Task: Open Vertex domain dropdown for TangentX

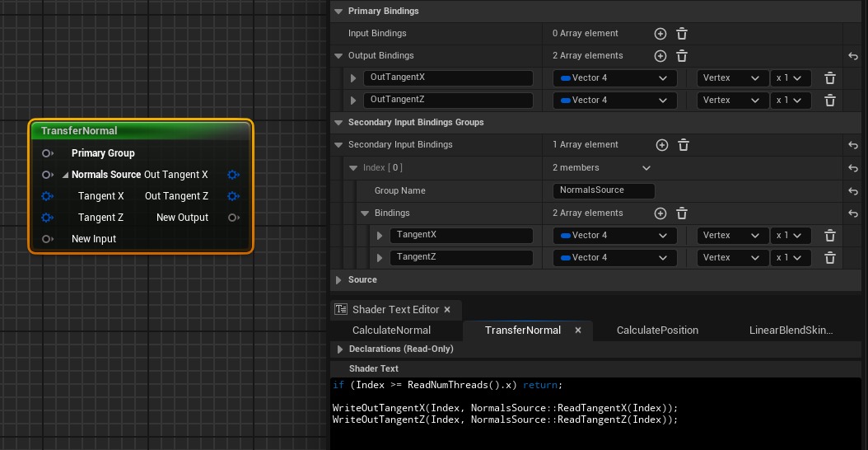Action: pos(732,236)
